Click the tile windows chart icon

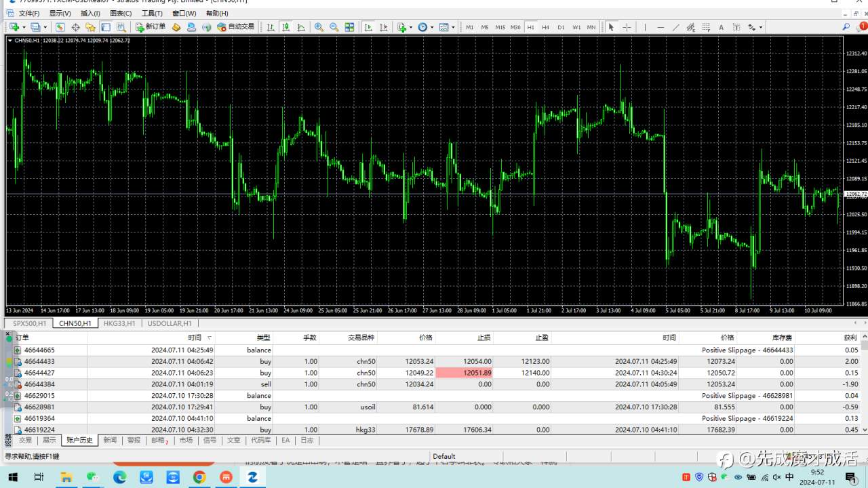coord(350,27)
